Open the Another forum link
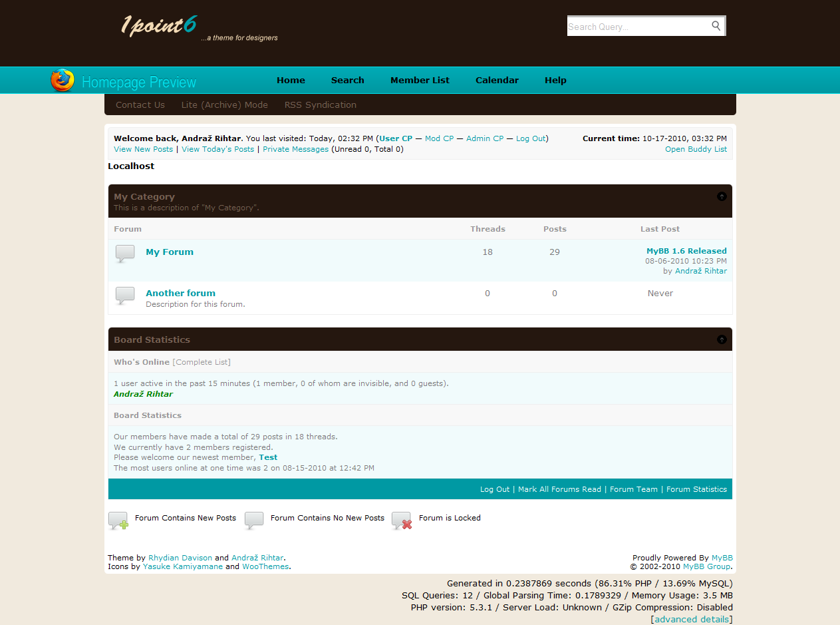 pos(181,293)
